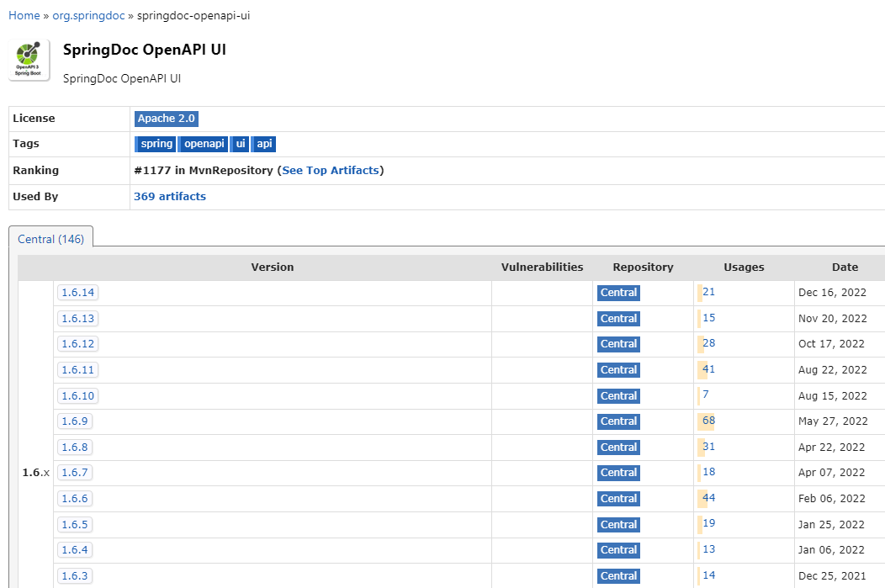
Task: Open the 14 usages link
Action: click(709, 575)
